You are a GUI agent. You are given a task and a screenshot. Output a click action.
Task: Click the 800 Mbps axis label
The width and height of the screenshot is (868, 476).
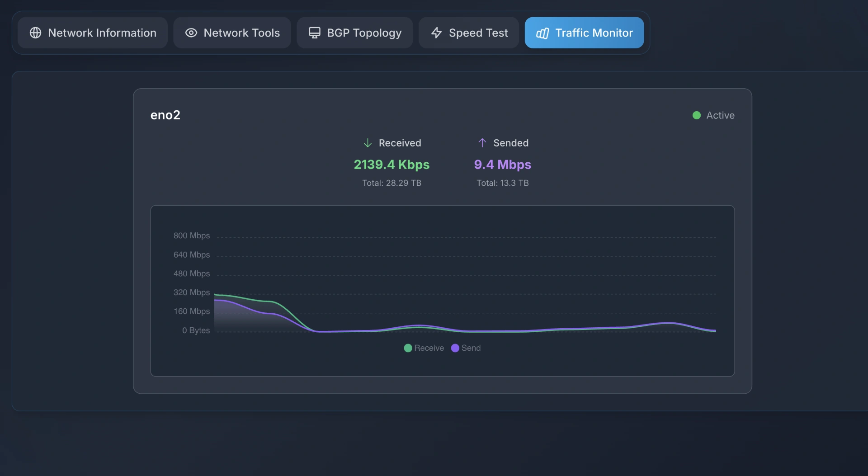[191, 236]
